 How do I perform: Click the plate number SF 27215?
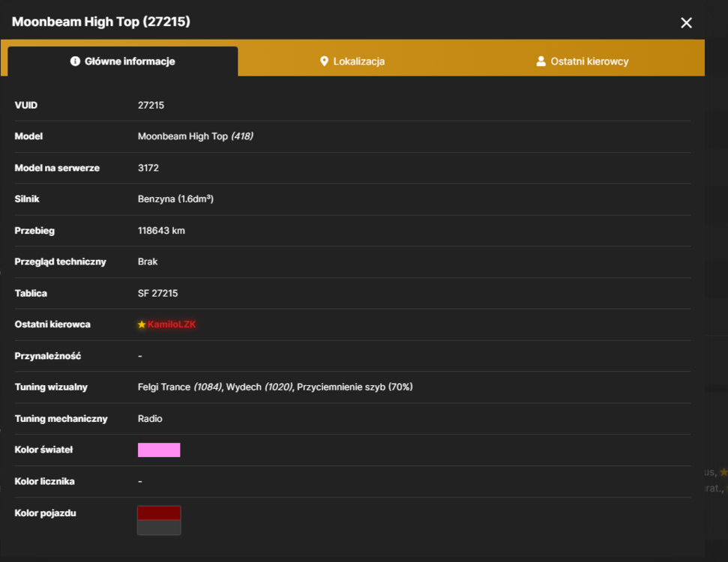158,293
